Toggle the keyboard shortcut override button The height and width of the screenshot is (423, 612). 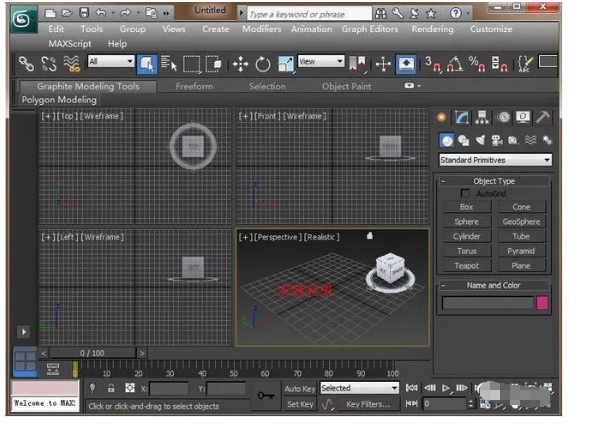(406, 64)
